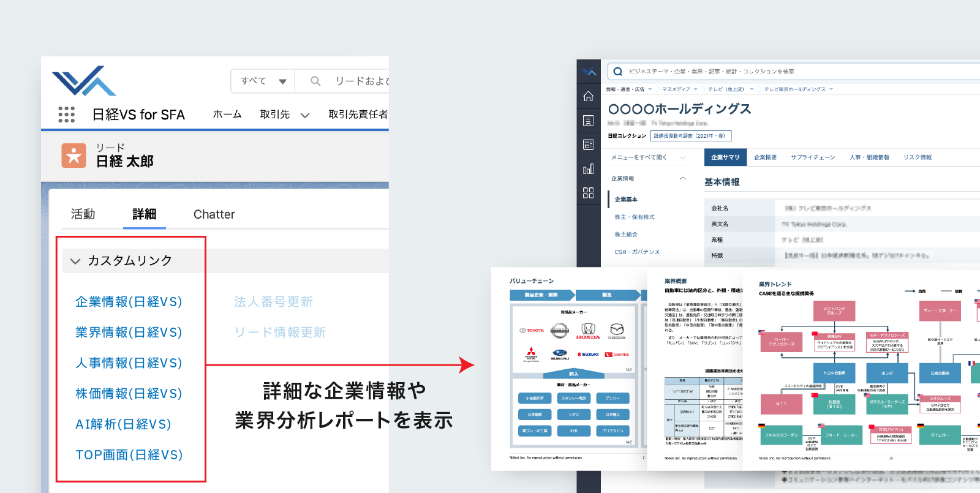Viewport: 980px width, 493px height.
Task: Switch to the 詳細 tab
Action: pos(145,214)
